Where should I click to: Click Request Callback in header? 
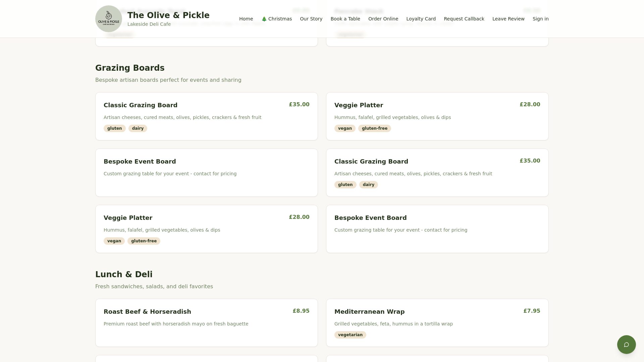tap(464, 19)
